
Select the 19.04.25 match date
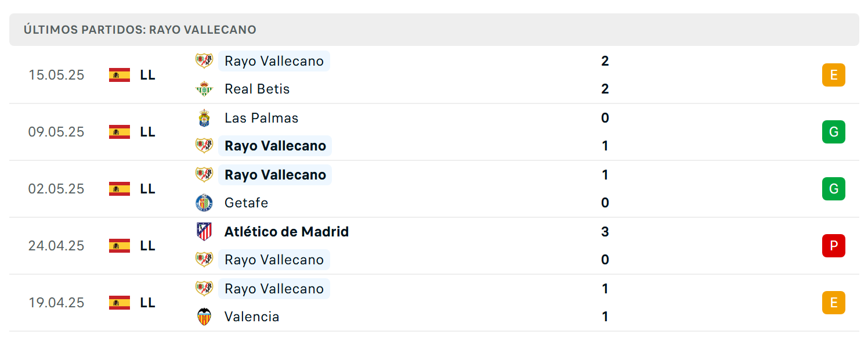point(56,303)
